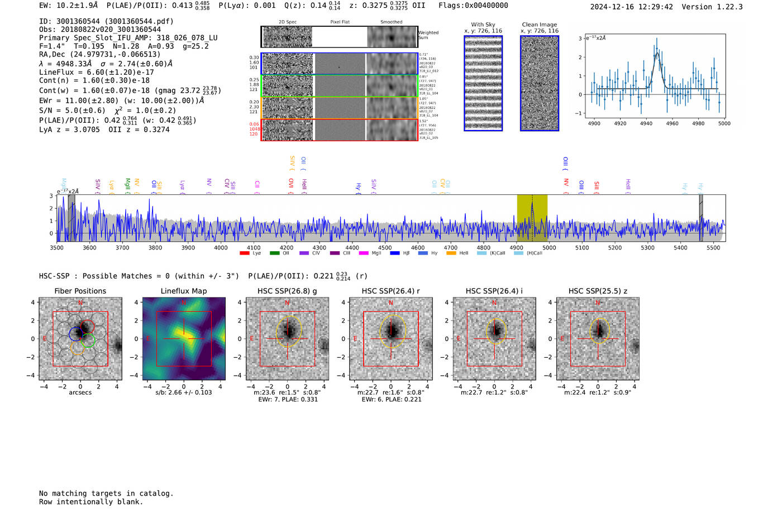Screen dimensions: 782x532
Task: Click the yellow aperture ellipse in the r-band cutout
Action: pos(392,331)
